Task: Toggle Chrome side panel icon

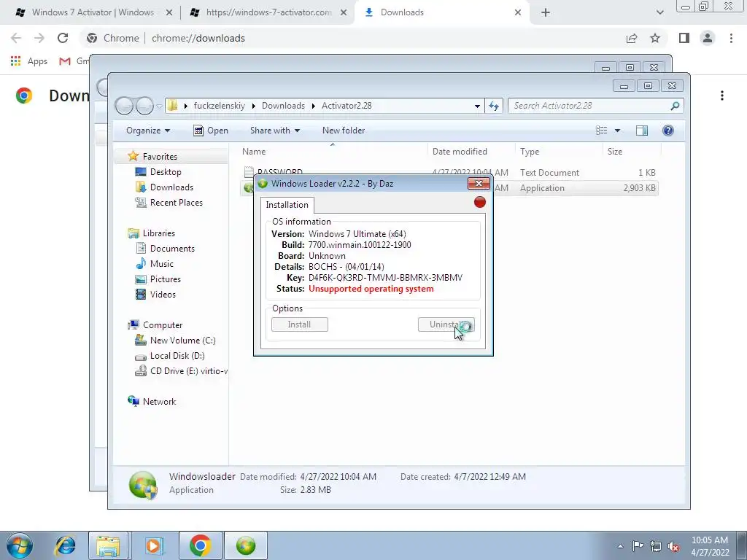Action: point(684,38)
